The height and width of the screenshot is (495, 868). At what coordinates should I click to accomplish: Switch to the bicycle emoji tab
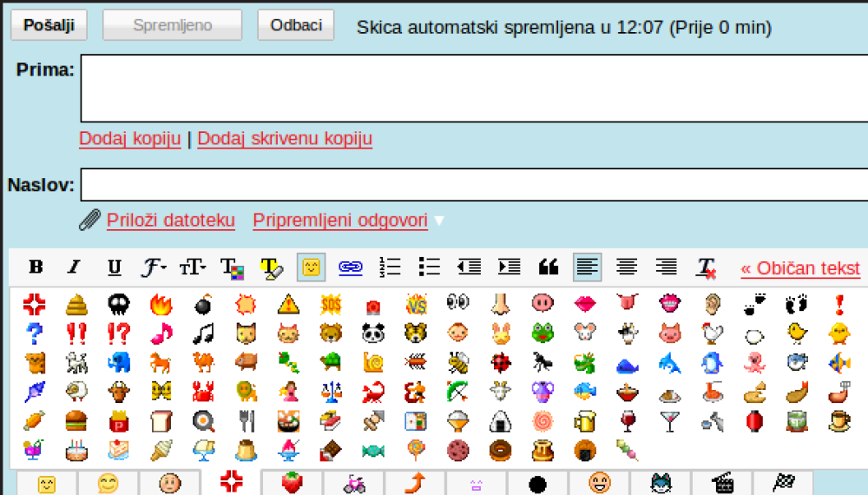coord(354,483)
